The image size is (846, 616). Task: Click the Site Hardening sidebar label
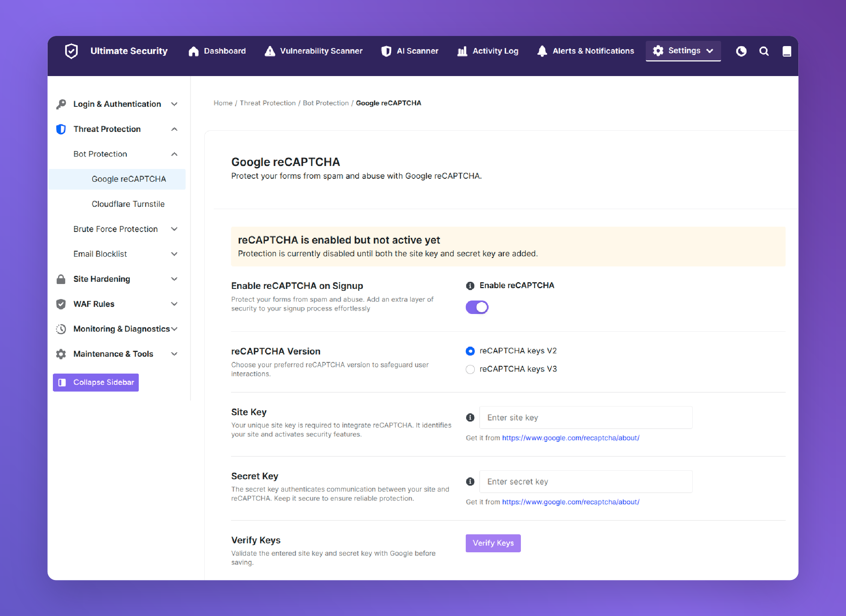point(102,279)
